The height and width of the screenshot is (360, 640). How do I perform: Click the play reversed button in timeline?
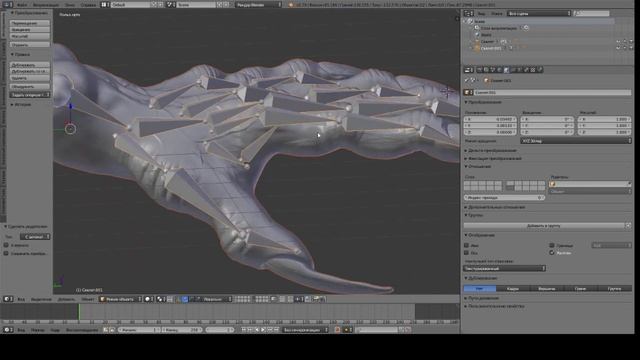coord(257,330)
